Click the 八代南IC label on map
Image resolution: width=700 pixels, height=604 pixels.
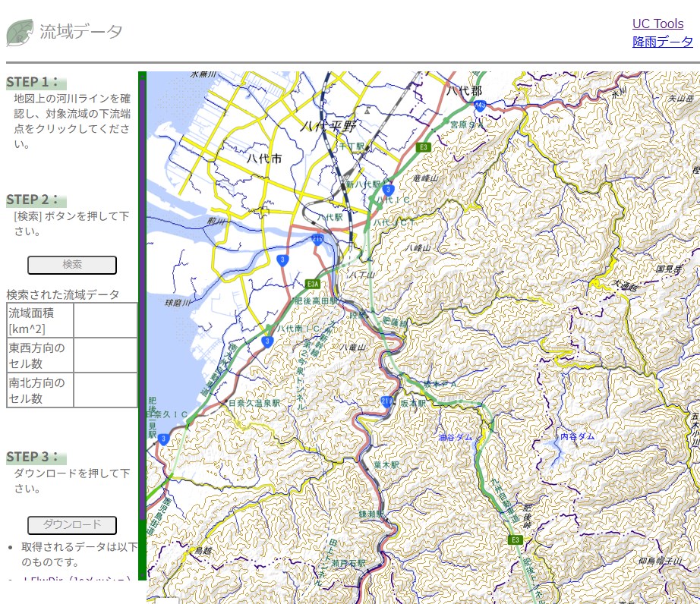299,329
